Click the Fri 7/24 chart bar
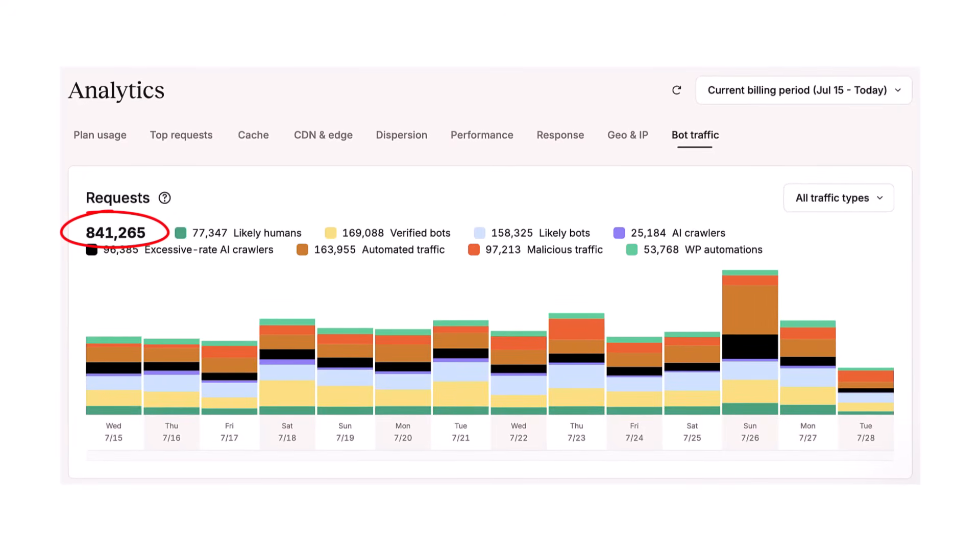 634,376
